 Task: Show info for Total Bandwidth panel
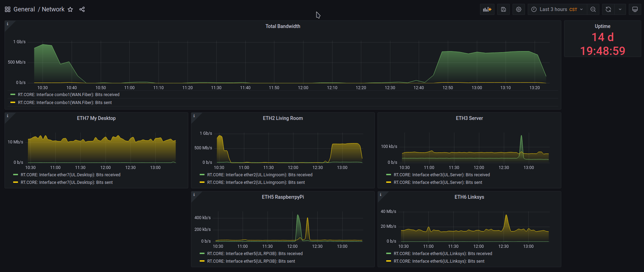coord(8,24)
